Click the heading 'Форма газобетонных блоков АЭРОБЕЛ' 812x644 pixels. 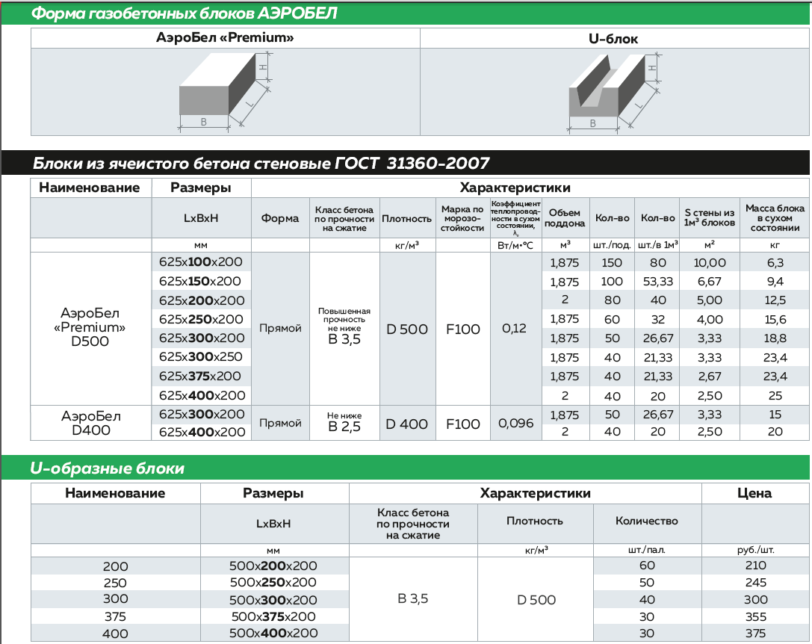[x=184, y=13]
